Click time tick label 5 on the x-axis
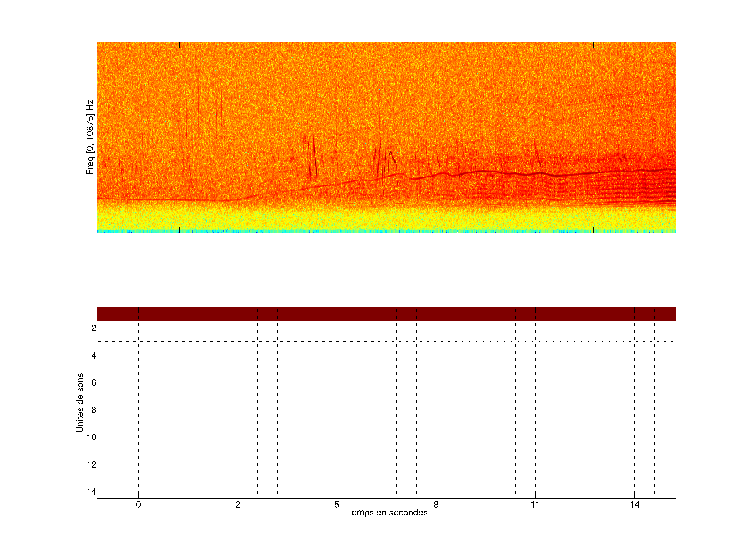The image size is (747, 560). point(337,505)
